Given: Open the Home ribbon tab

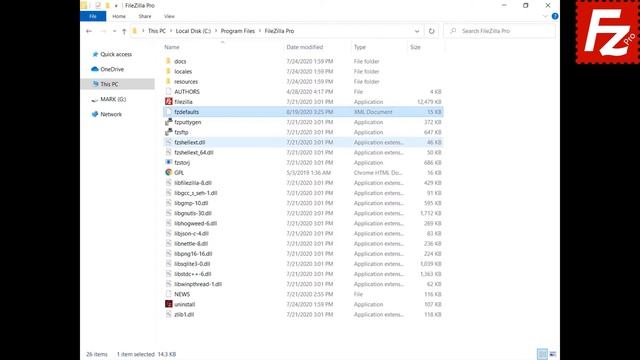Looking at the screenshot, I should 119,16.
